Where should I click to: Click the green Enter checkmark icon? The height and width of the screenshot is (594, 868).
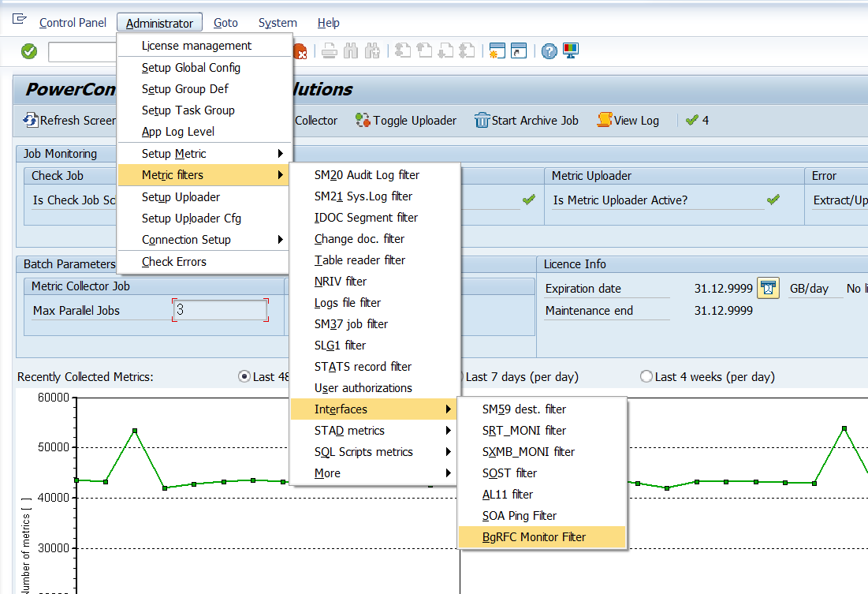tap(29, 51)
